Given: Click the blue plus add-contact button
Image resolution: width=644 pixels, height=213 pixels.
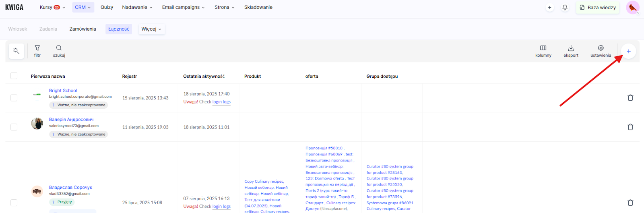Looking at the screenshot, I should [628, 51].
